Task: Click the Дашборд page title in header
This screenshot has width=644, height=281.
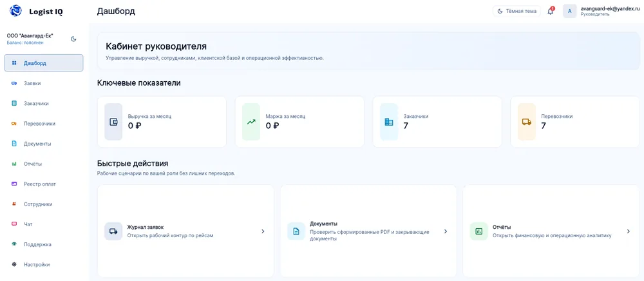Action: (116, 11)
